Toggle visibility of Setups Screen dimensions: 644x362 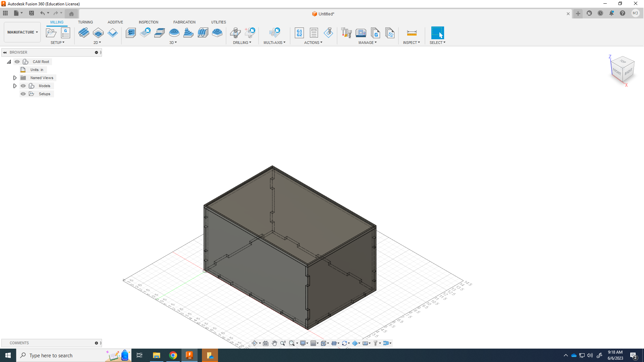23,94
